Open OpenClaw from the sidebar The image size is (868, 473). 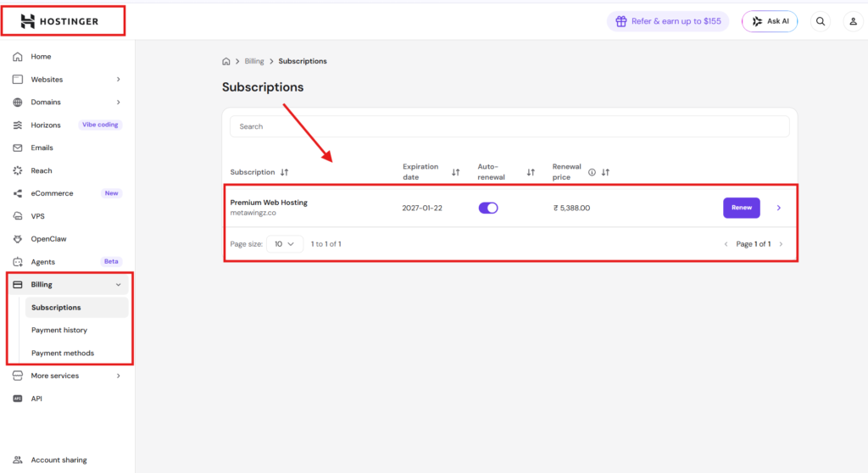tap(48, 239)
